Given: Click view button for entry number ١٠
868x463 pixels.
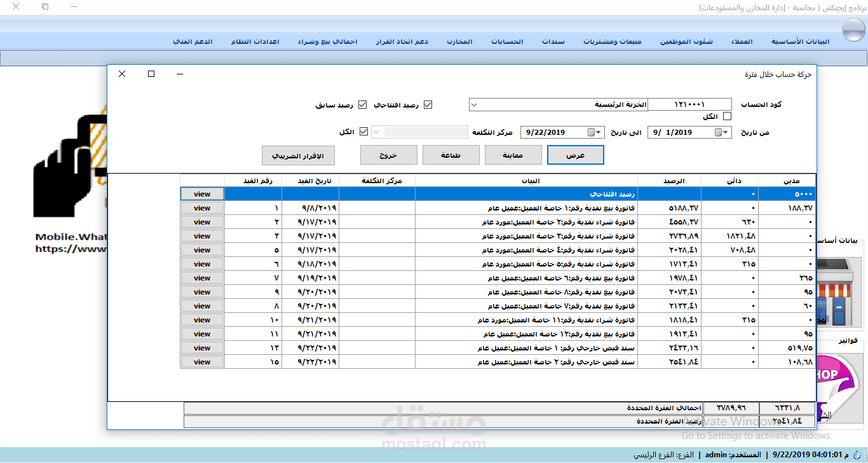Looking at the screenshot, I should [202, 320].
